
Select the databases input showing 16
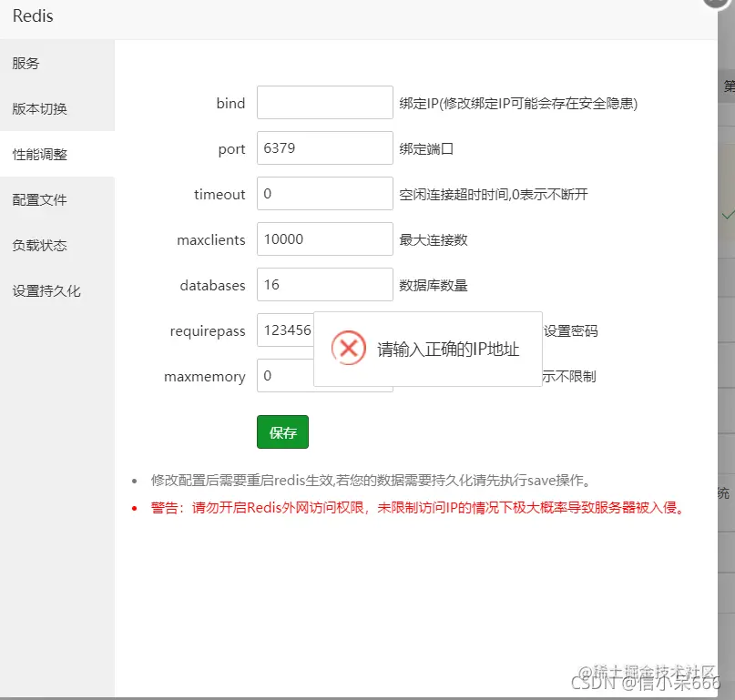coord(324,284)
